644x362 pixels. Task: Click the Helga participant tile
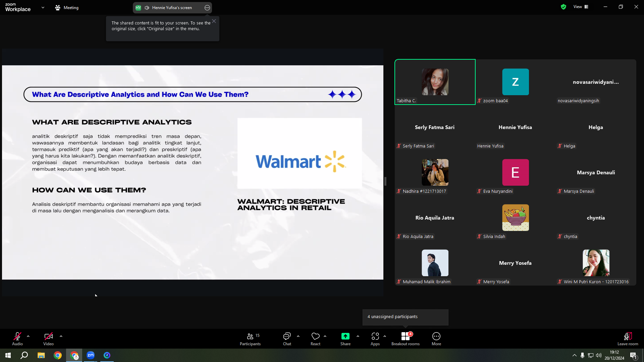pos(596,127)
